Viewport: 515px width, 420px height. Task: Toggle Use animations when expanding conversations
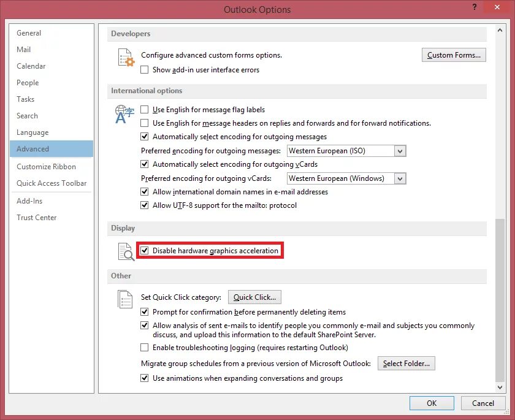[144, 378]
